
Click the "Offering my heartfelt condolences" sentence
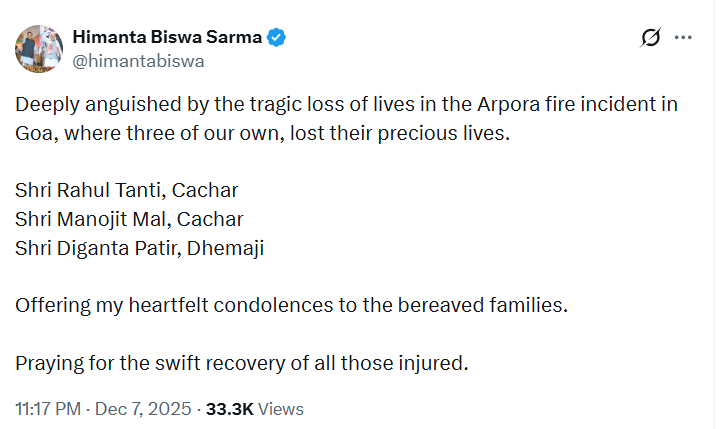[291, 305]
